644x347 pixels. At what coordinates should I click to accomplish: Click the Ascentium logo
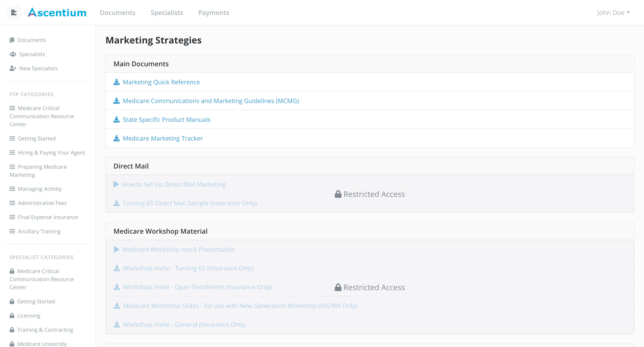tap(57, 12)
